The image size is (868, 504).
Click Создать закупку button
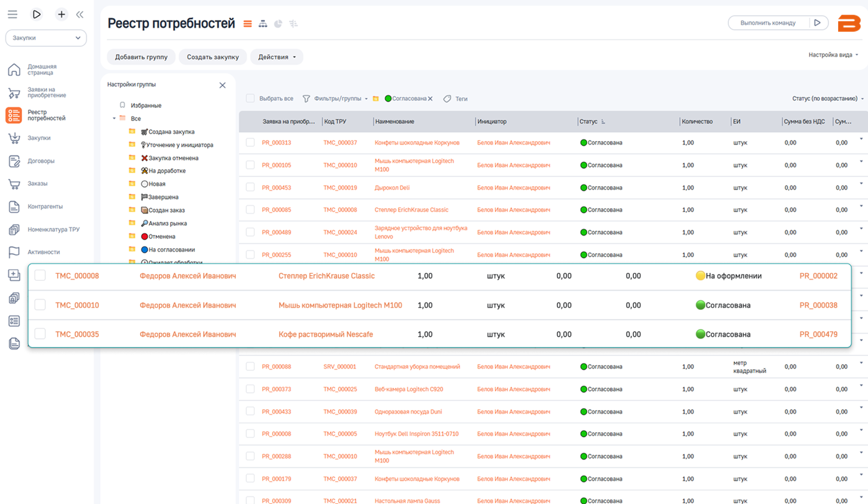[213, 57]
